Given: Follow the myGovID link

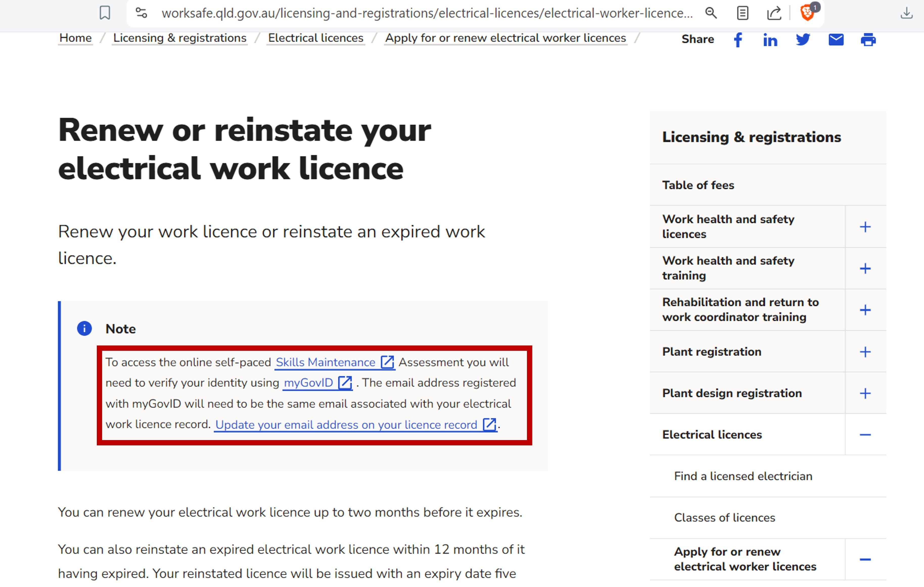Looking at the screenshot, I should coord(308,383).
